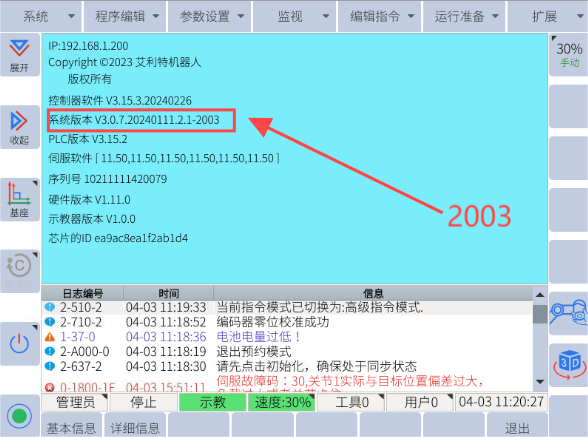Open the 3D view icon

[568, 365]
